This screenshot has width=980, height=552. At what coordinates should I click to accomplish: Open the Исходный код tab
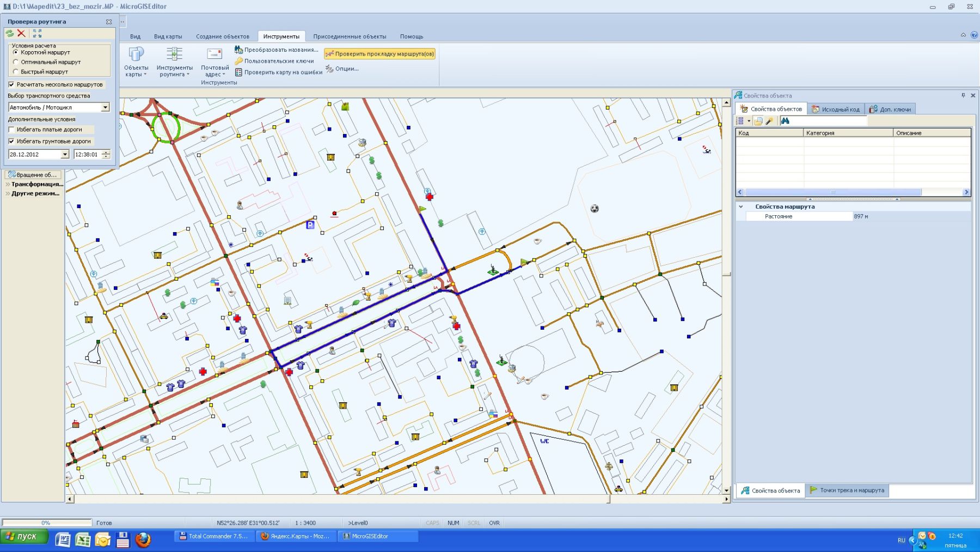pyautogui.click(x=836, y=110)
